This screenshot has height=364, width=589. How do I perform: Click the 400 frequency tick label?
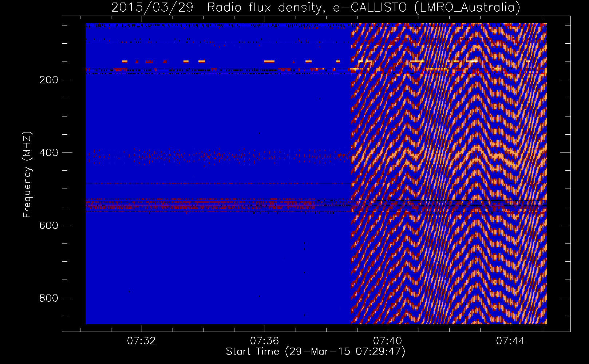point(48,153)
